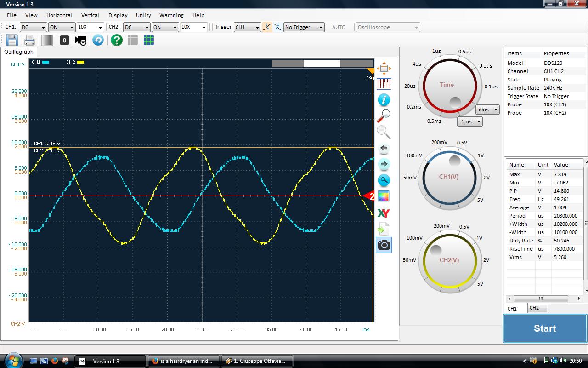Screen dimensions: 588x368
Task: Click the full-screen expand arrows icon
Action: [x=384, y=69]
